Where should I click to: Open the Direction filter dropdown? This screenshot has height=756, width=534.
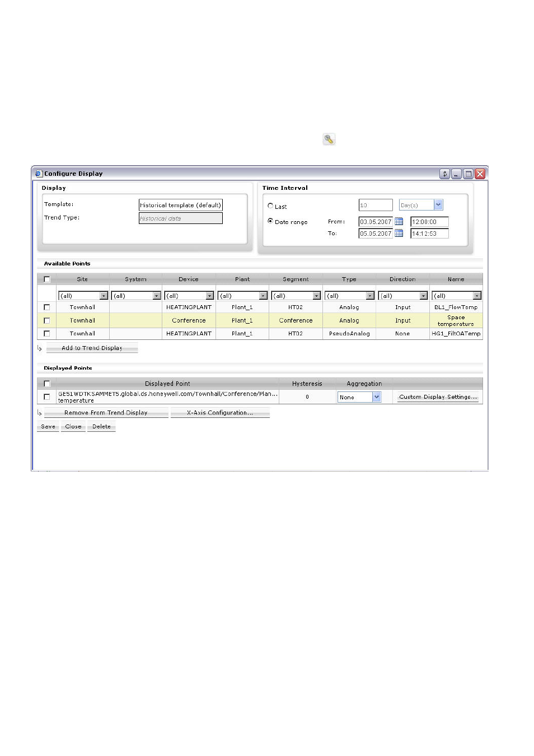(403, 296)
